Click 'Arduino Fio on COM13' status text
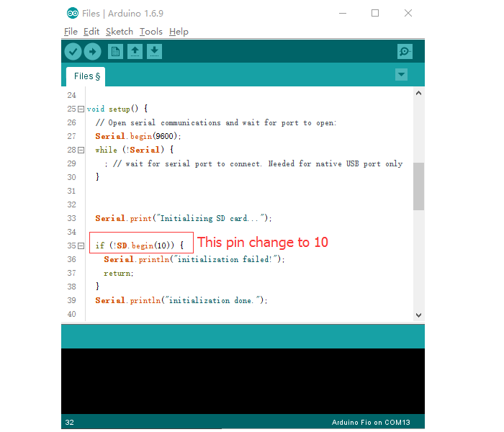The width and height of the screenshot is (504, 432). tap(371, 423)
